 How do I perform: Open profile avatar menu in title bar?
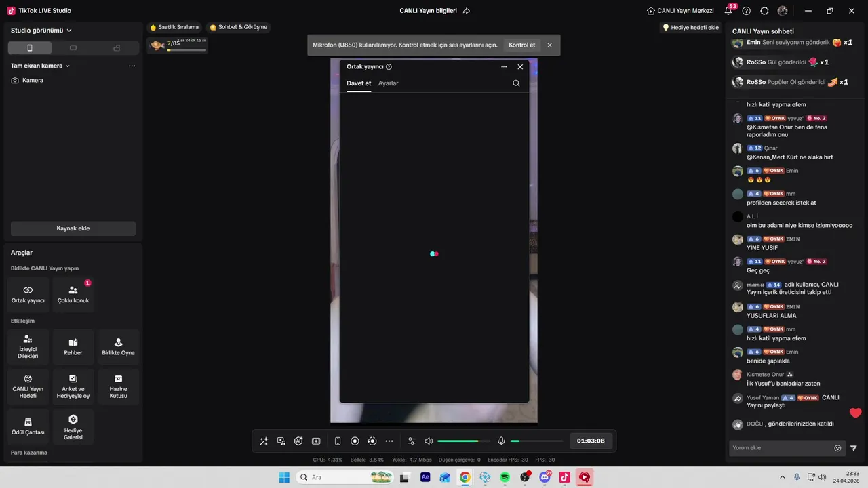(x=783, y=11)
